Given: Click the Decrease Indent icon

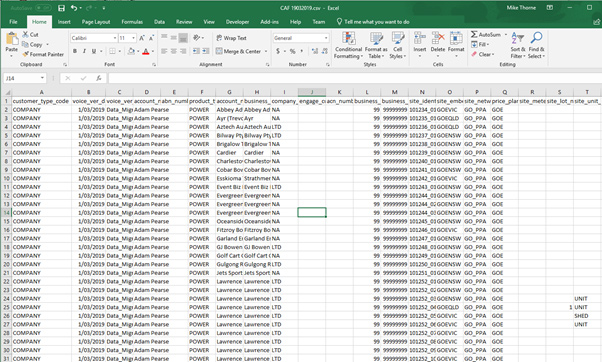Looking at the screenshot, I should click(x=196, y=51).
